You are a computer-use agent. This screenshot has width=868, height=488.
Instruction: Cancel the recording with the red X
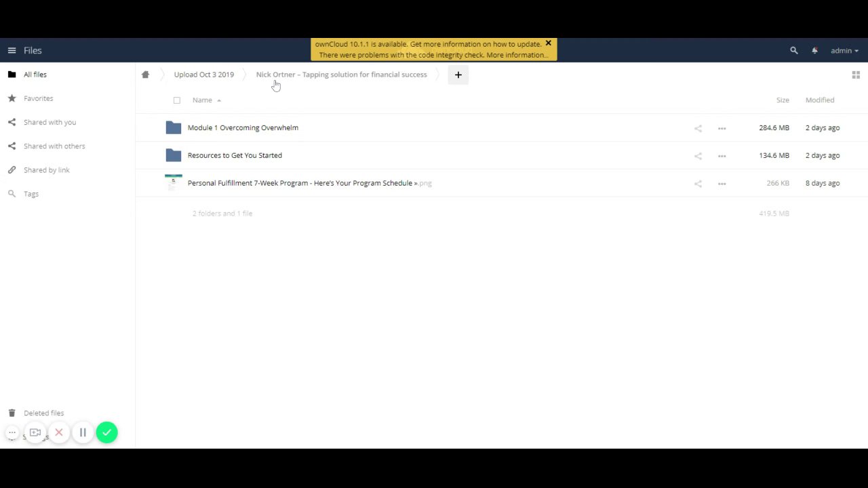59,432
